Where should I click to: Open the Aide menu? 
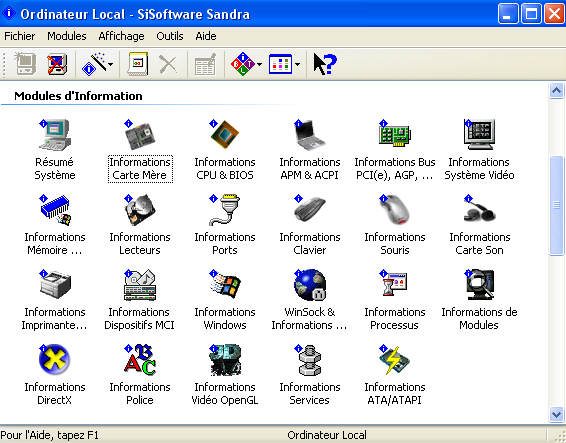(206, 36)
